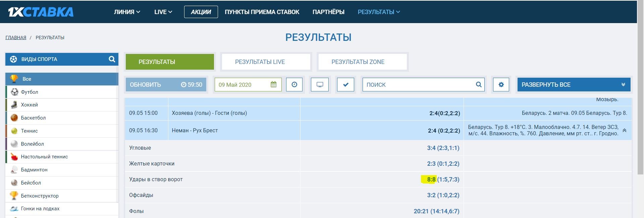644x218 pixels.
Task: Toggle the checkmark filter button
Action: pos(345,85)
